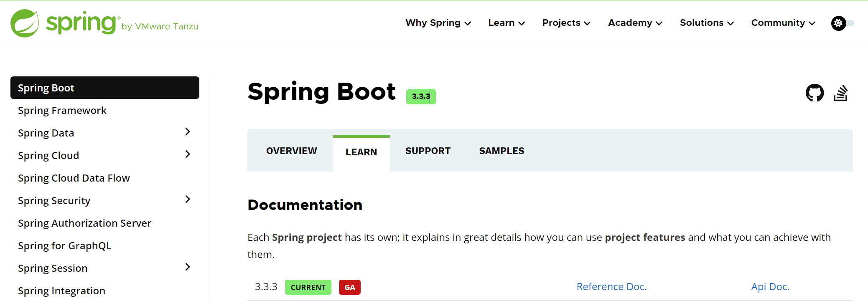868x301 pixels.
Task: Expand the Spring Data submenu chevron
Action: [x=188, y=132]
